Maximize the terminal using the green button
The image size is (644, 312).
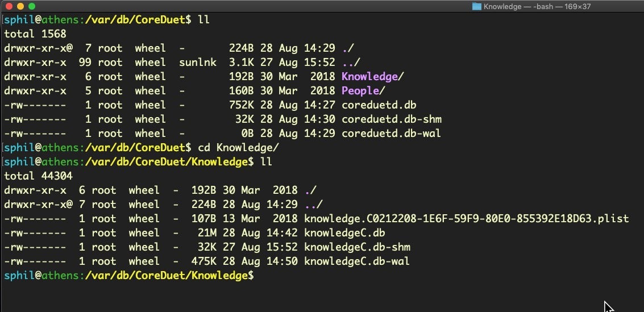point(32,6)
